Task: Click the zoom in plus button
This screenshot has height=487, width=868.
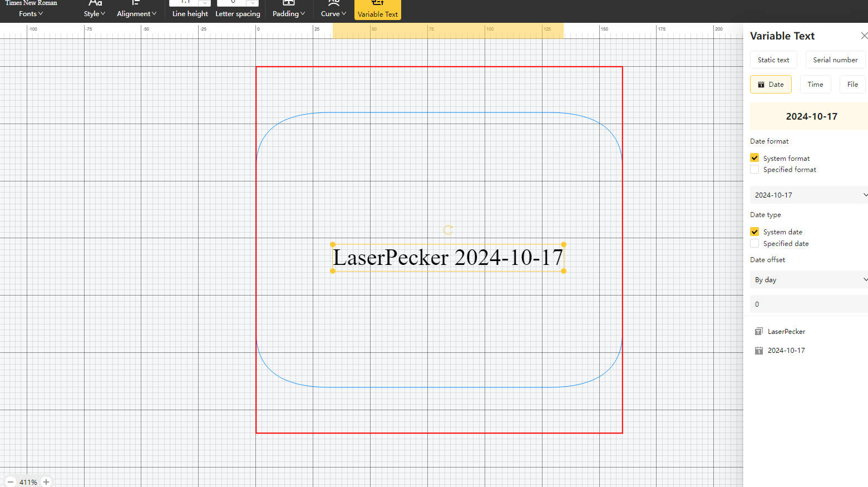Action: (x=46, y=482)
